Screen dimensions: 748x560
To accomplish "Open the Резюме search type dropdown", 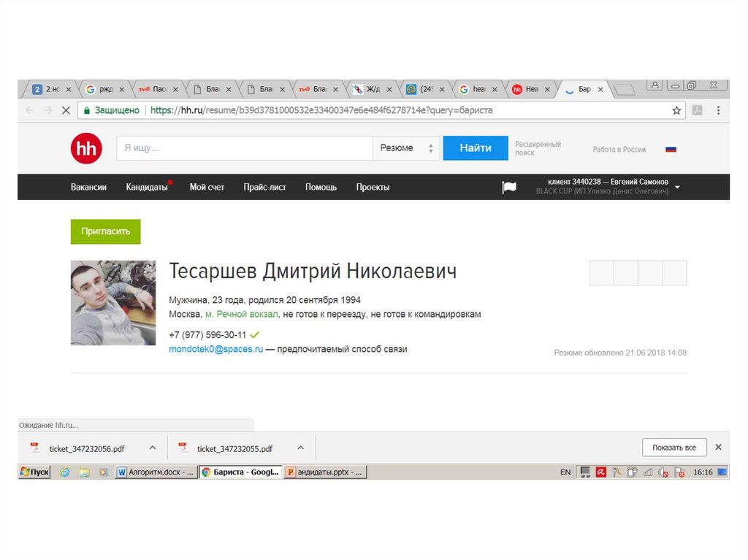I will [406, 148].
